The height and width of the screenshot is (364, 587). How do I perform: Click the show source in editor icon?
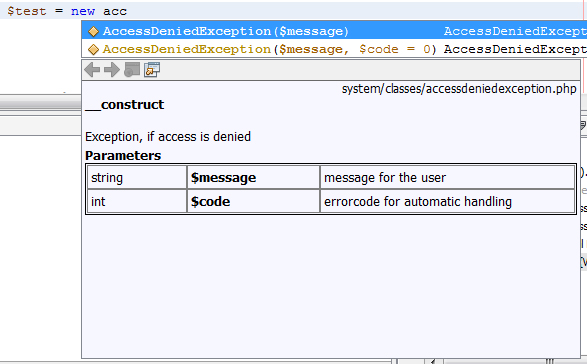tap(152, 70)
